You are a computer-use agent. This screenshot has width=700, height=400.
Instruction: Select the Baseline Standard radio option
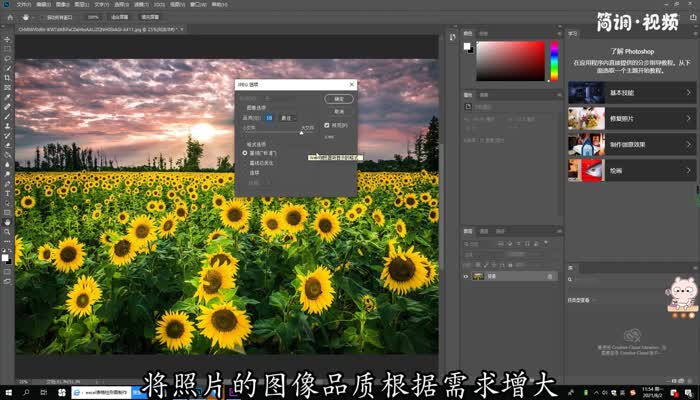coord(246,153)
